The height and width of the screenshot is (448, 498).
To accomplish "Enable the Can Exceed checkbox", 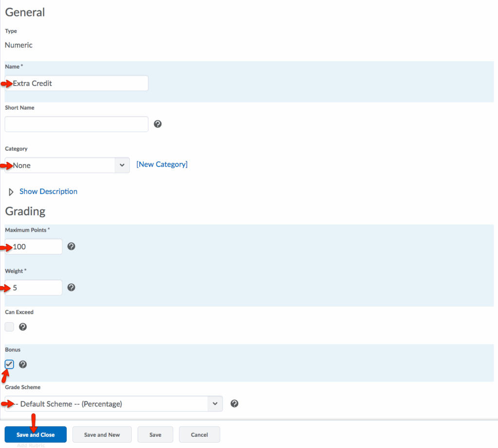I will (x=9, y=327).
